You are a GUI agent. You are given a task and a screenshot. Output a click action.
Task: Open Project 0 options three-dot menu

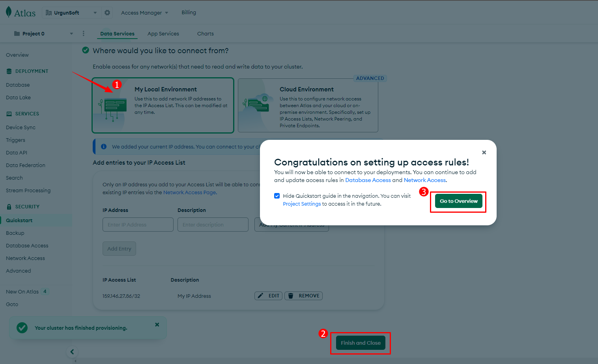pyautogui.click(x=83, y=33)
